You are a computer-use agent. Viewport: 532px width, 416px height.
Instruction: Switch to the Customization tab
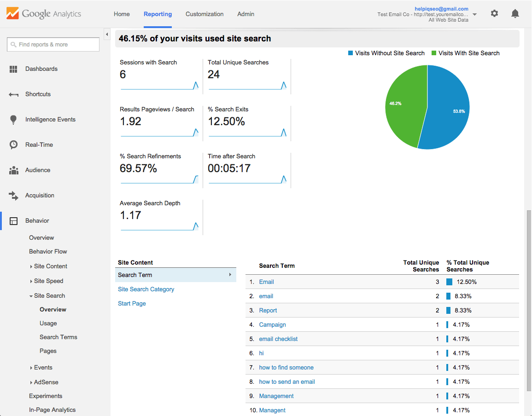tap(205, 14)
